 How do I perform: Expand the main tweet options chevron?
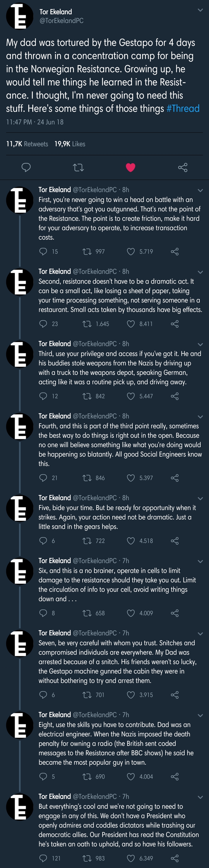(200, 10)
